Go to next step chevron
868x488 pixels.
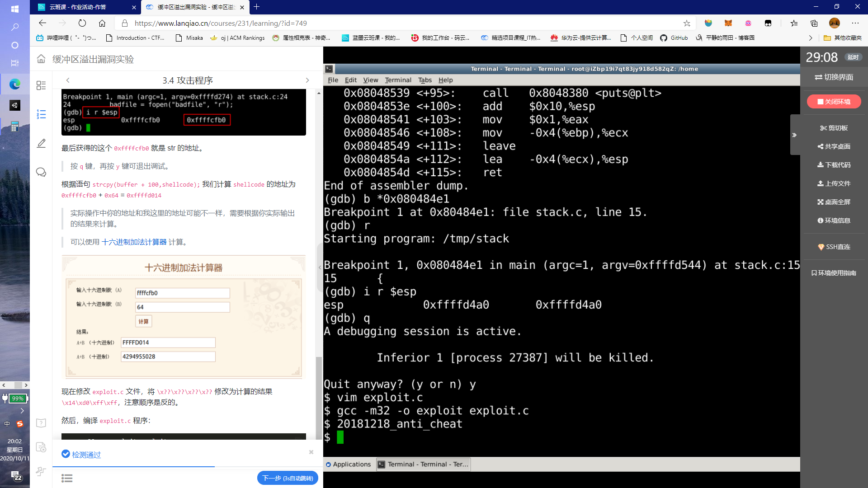(307, 80)
